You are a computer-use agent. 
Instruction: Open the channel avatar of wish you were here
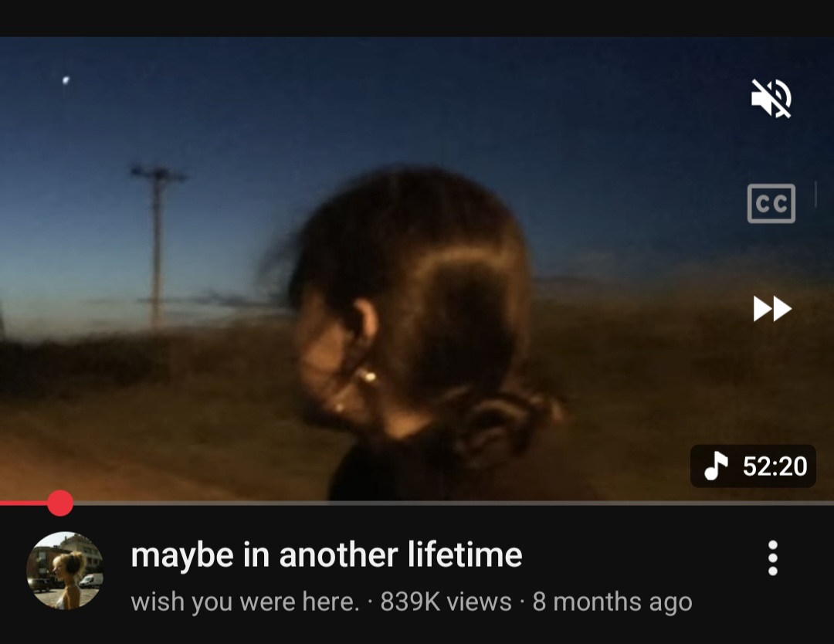(x=65, y=570)
